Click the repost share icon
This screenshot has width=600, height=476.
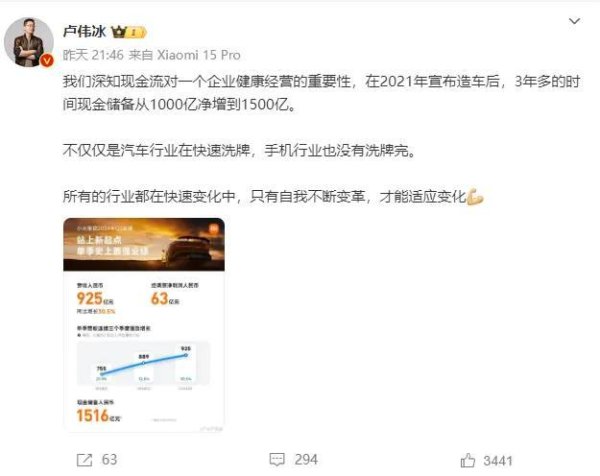click(x=85, y=460)
